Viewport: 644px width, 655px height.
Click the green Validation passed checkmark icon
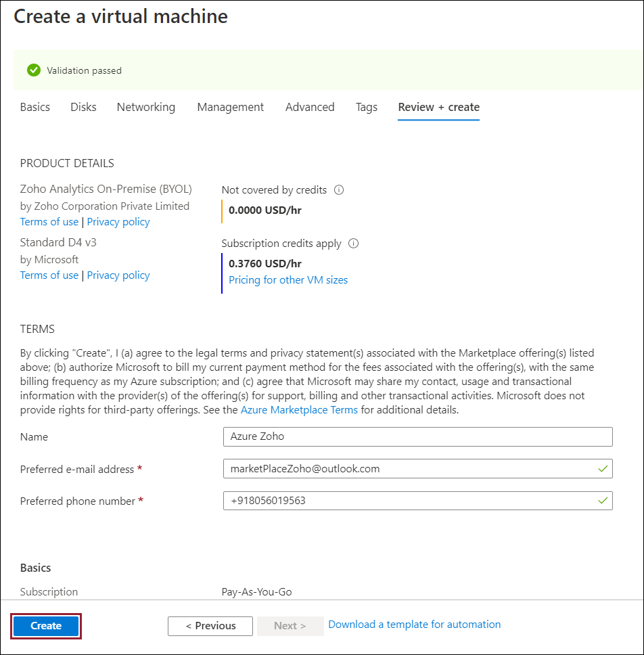[34, 70]
